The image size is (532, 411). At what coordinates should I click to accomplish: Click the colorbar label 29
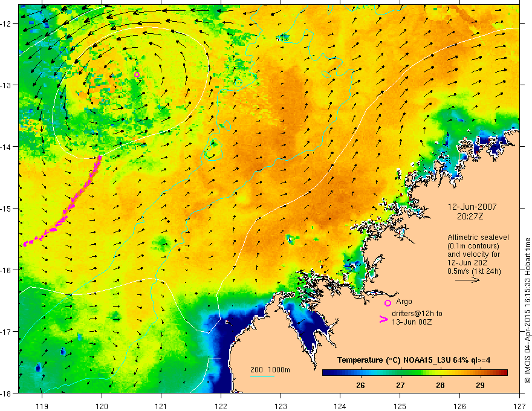480,386
